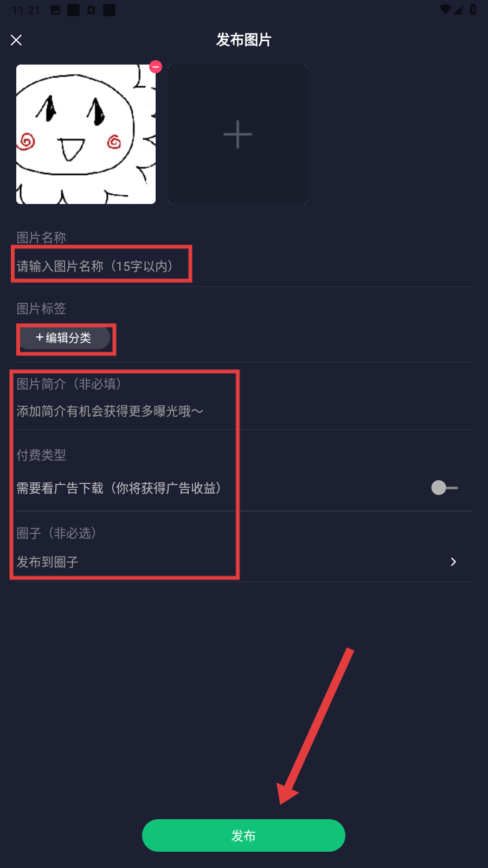Tap the battery icon in status bar
The height and width of the screenshot is (868, 488).
[x=473, y=10]
